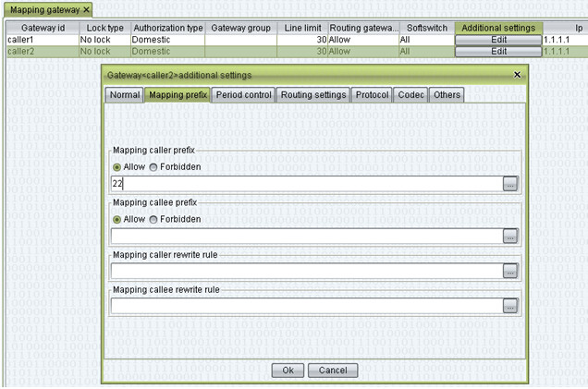
Task: Select Forbidden for mapping caller prefix
Action: pyautogui.click(x=153, y=167)
